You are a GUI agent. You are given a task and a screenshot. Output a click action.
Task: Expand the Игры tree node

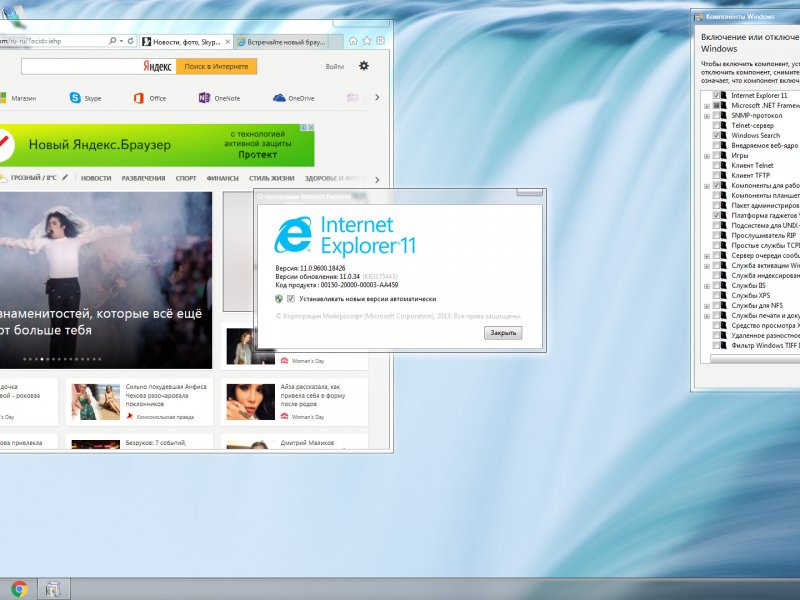pos(707,156)
